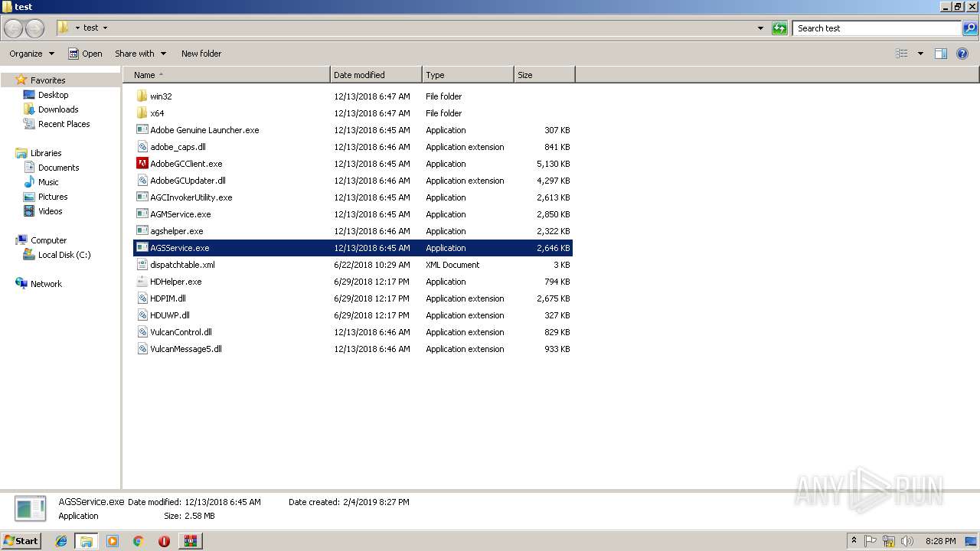This screenshot has width=980, height=551.
Task: Click the Action Center flag tray icon
Action: click(871, 541)
